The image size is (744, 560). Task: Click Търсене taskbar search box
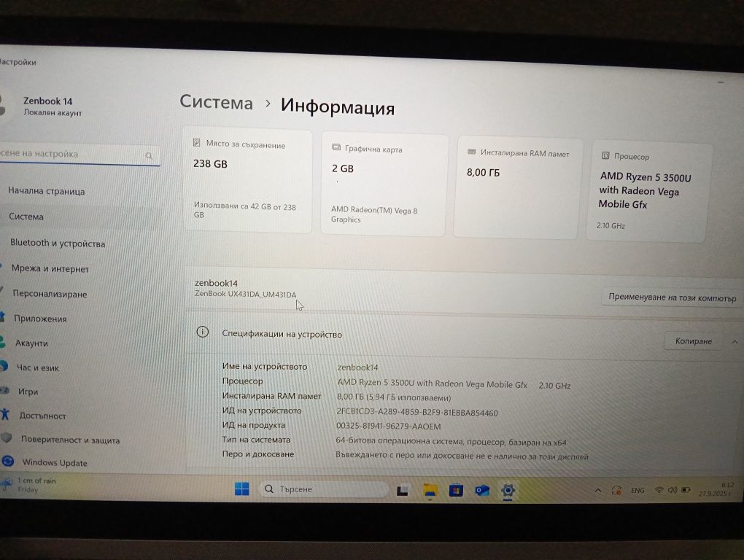324,489
